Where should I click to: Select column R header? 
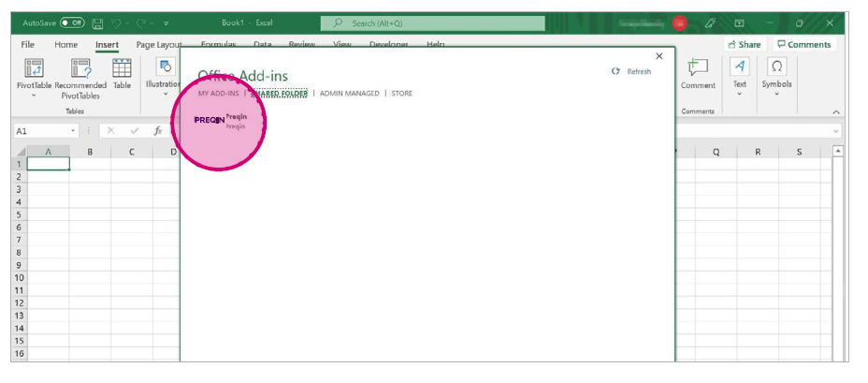pyautogui.click(x=758, y=152)
